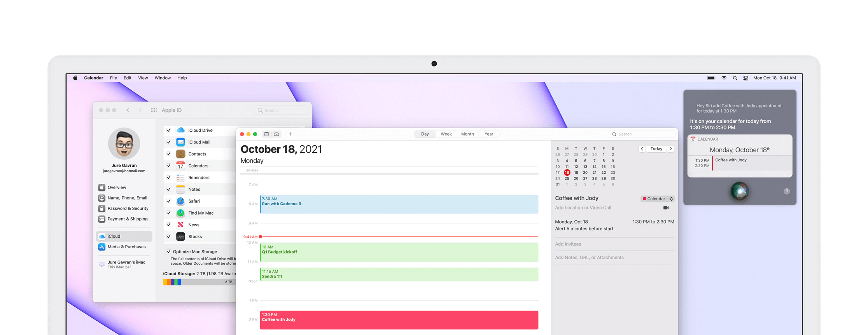The width and height of the screenshot is (868, 335).
Task: Open the Calendar app menu
Action: (94, 78)
